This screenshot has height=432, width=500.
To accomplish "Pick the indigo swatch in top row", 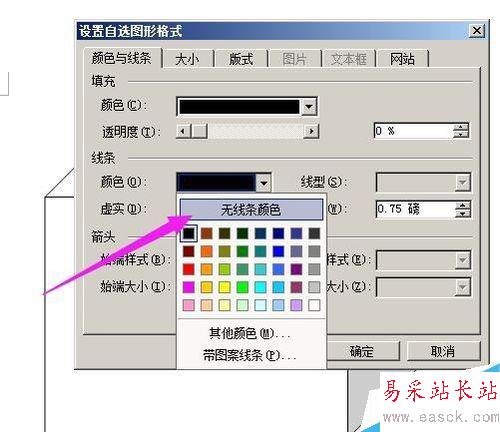I will click(296, 233).
